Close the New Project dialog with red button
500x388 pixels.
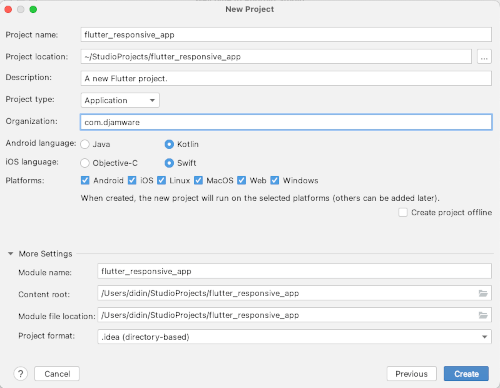pyautogui.click(x=8, y=9)
